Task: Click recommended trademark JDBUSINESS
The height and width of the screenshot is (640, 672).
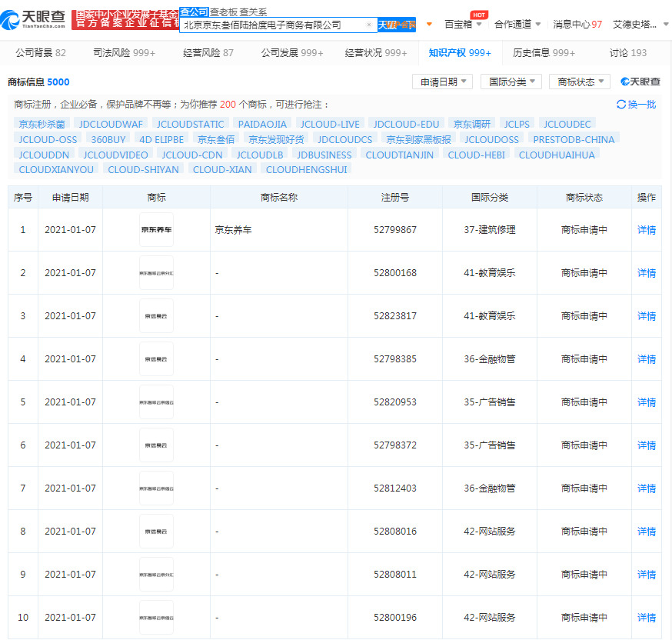Action: 324,155
